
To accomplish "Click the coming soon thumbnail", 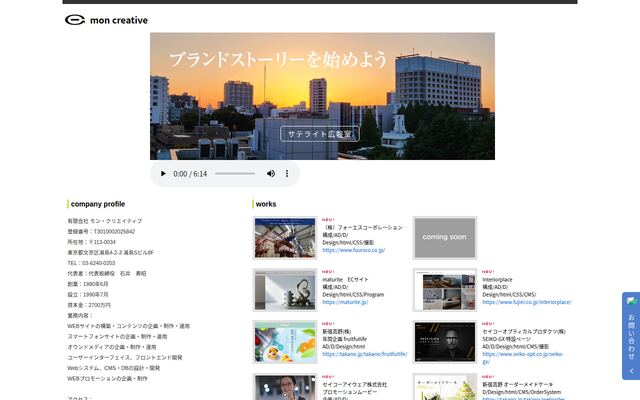I will point(444,238).
